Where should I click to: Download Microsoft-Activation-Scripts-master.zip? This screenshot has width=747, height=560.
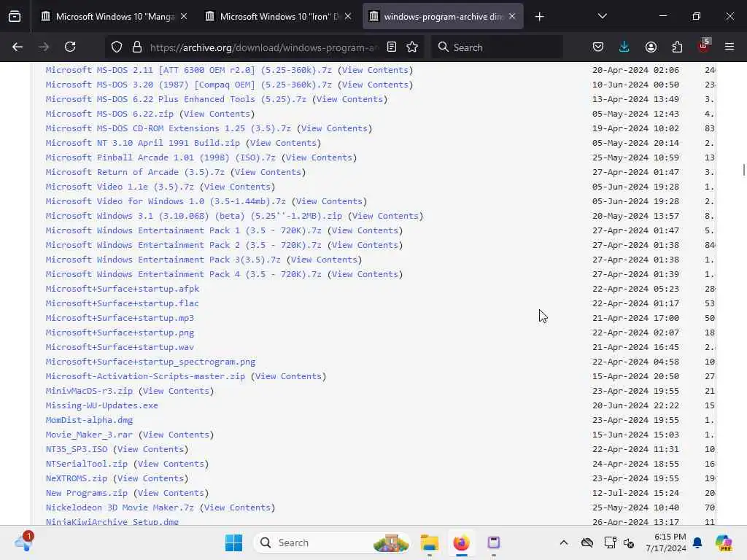click(x=145, y=376)
